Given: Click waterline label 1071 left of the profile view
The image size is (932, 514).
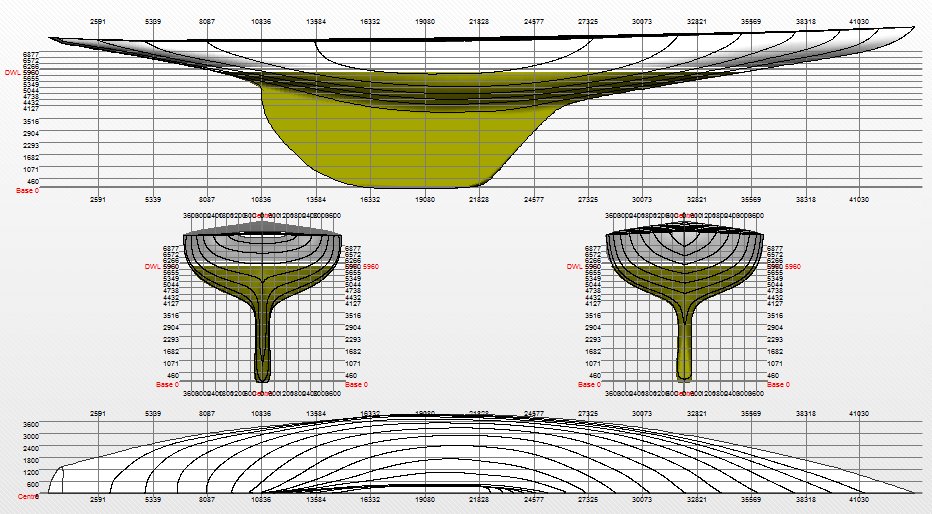Looking at the screenshot, I should point(30,169).
